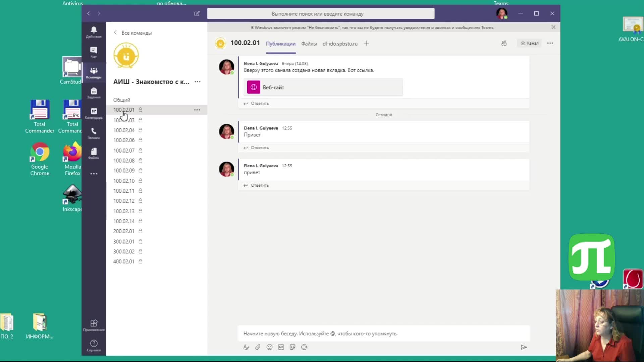Open the sticker picker
644x362 pixels.
pos(292,347)
